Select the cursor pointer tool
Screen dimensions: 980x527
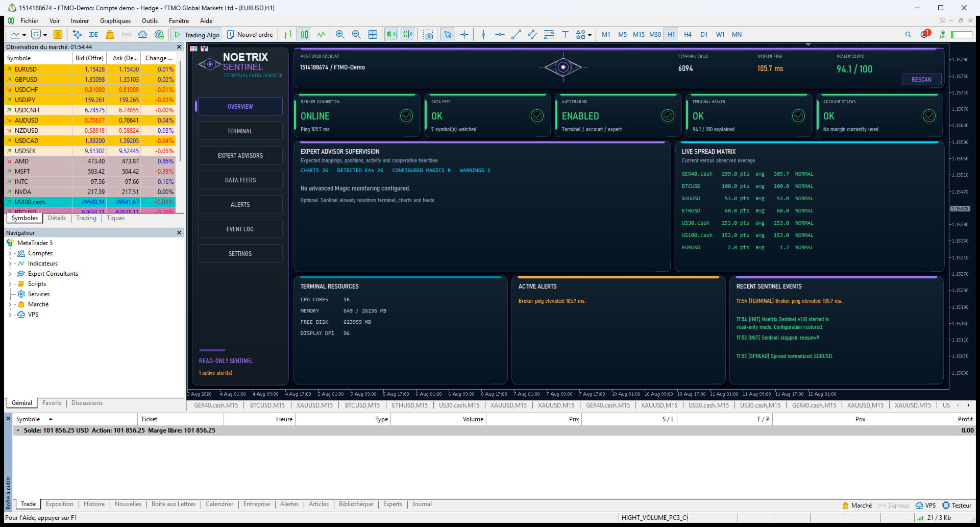coord(448,35)
